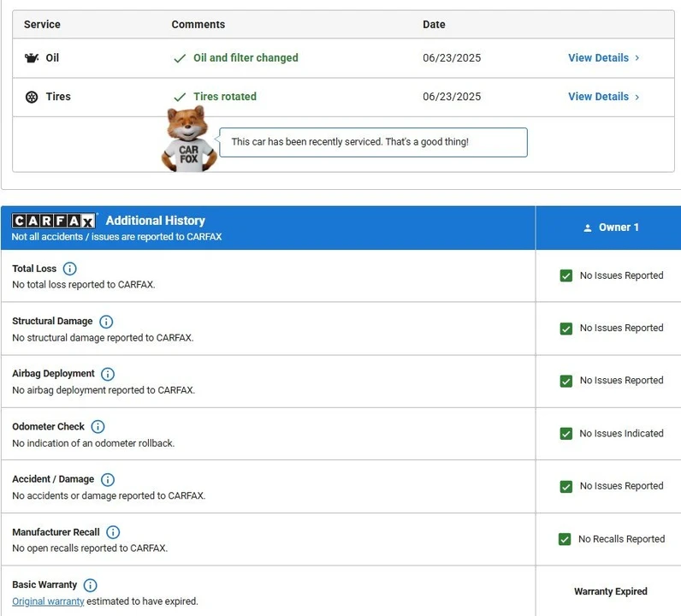Open View Details for the Tires service
This screenshot has height=616, width=681.
[599, 97]
